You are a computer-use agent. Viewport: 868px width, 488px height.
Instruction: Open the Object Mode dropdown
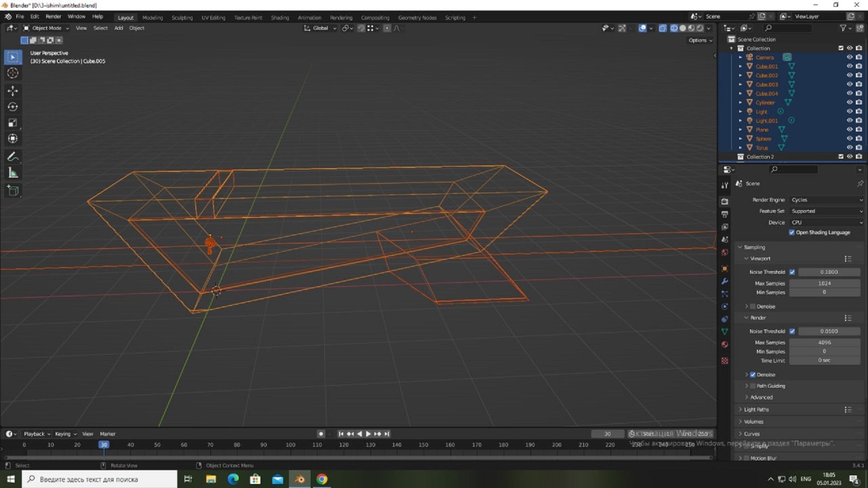[x=47, y=28]
